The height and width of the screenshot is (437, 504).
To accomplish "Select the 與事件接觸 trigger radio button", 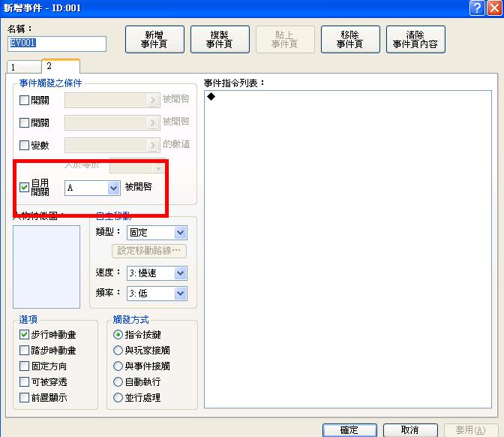I will [118, 366].
